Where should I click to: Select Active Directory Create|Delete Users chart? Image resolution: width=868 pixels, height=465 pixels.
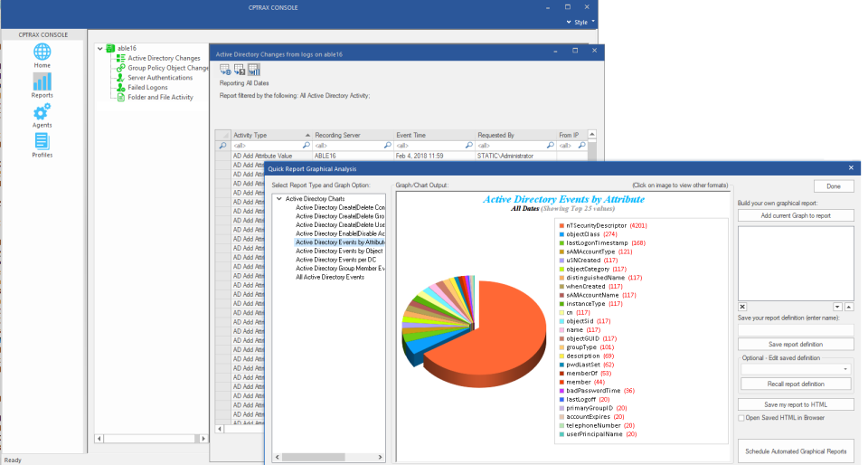[x=340, y=224]
